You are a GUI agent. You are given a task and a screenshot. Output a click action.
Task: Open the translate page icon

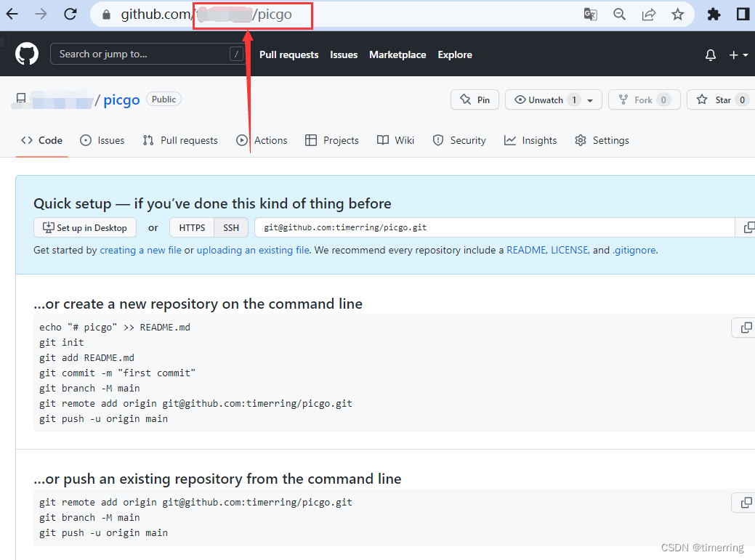tap(590, 15)
